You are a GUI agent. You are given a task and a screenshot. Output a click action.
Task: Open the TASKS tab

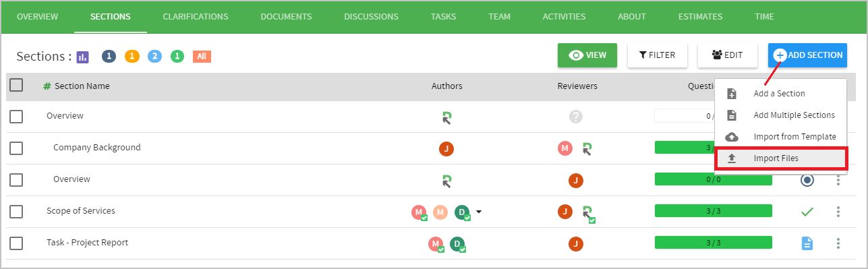pos(443,16)
